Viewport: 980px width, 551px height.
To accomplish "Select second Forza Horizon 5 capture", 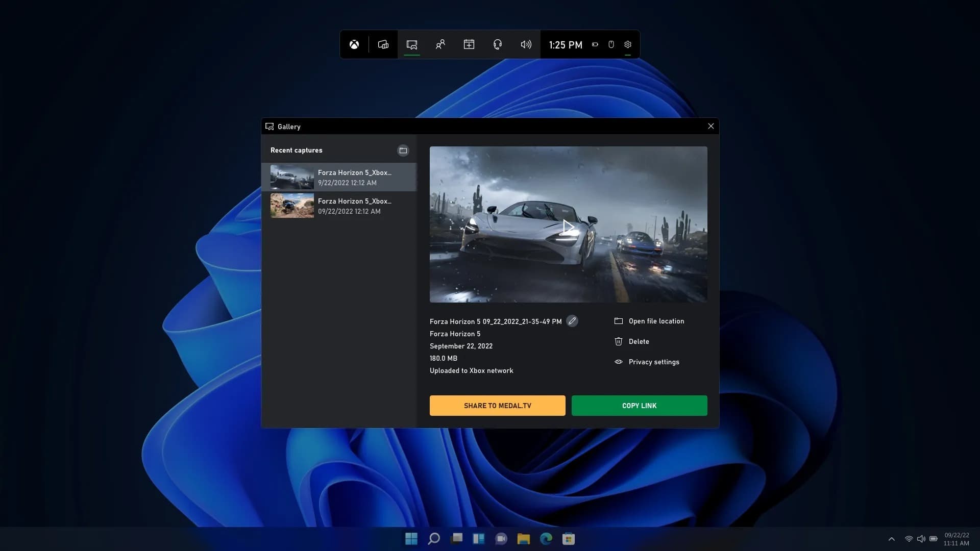I will (x=339, y=206).
